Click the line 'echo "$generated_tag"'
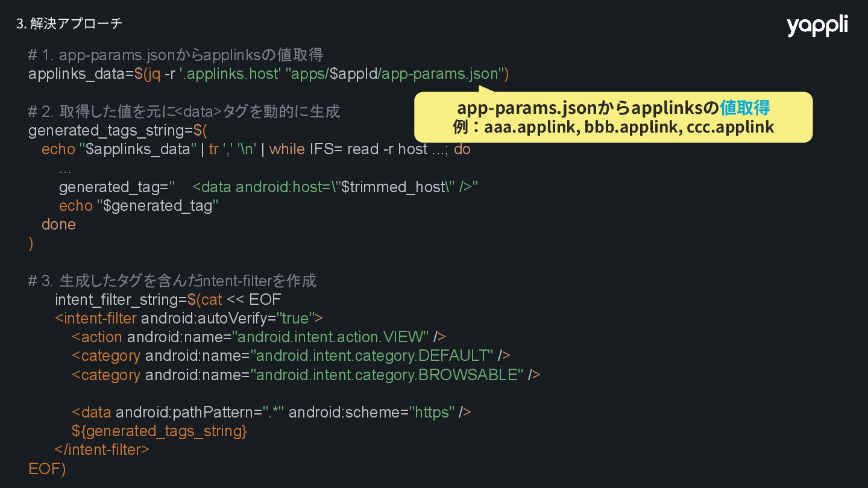This screenshot has width=868, height=488. click(x=139, y=205)
